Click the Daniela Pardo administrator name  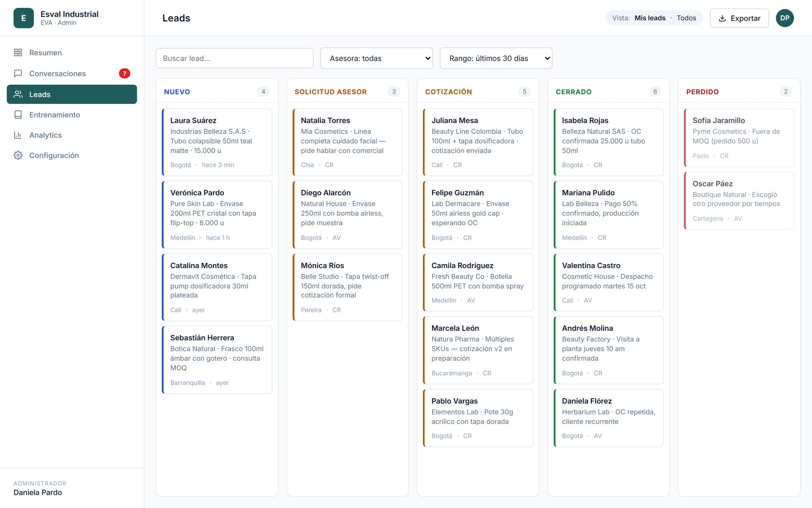click(x=38, y=492)
